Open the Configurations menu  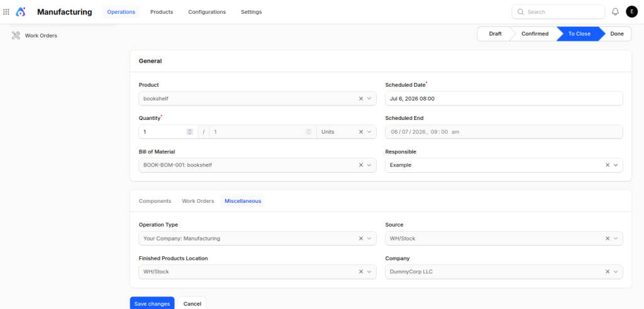point(207,12)
